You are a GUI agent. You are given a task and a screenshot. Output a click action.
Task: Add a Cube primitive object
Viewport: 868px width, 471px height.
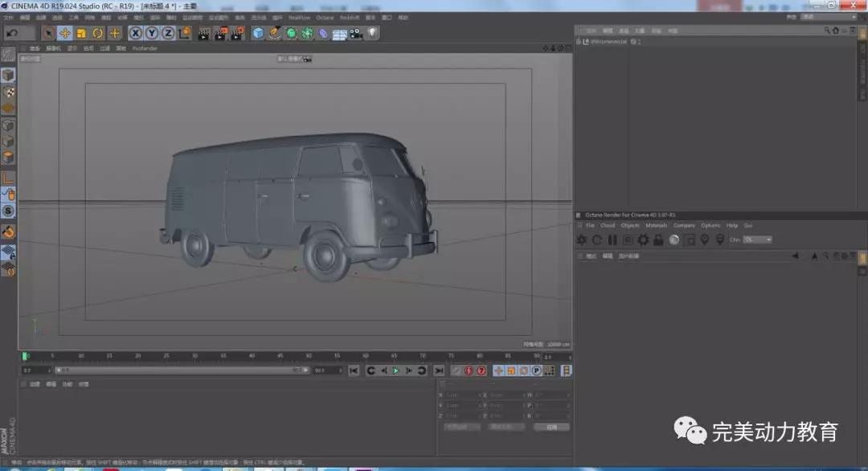258,33
